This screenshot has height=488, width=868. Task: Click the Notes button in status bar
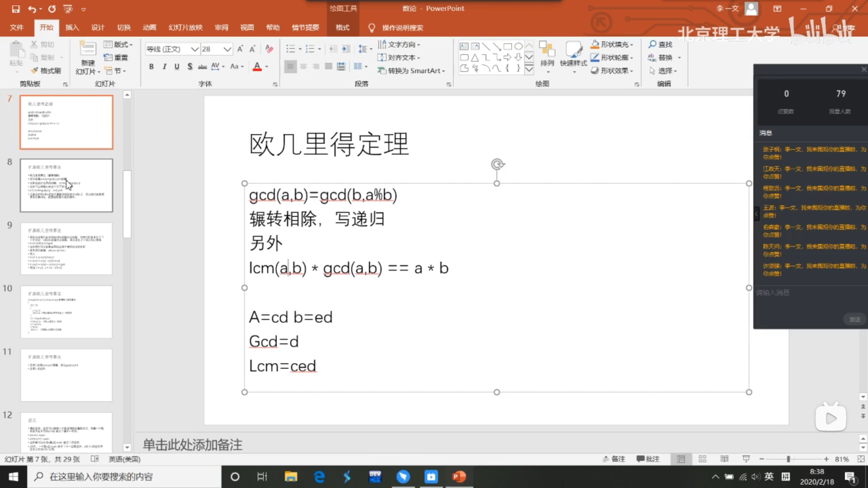pos(614,459)
